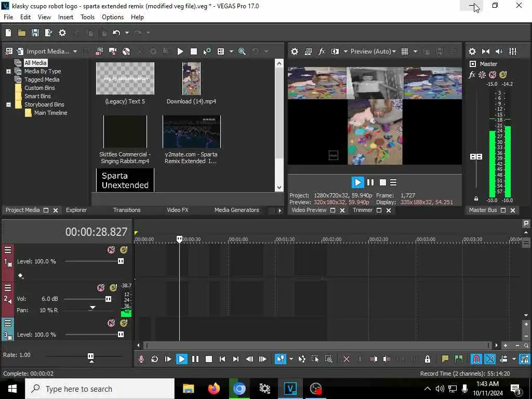Toggle Auto Preview in Project Media toolbar
This screenshot has height=399, width=532.
click(207, 51)
